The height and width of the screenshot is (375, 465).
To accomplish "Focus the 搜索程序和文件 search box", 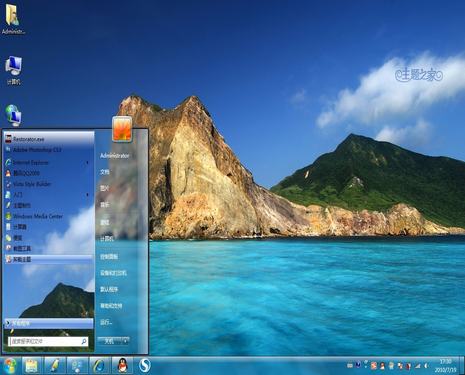I will tap(48, 341).
